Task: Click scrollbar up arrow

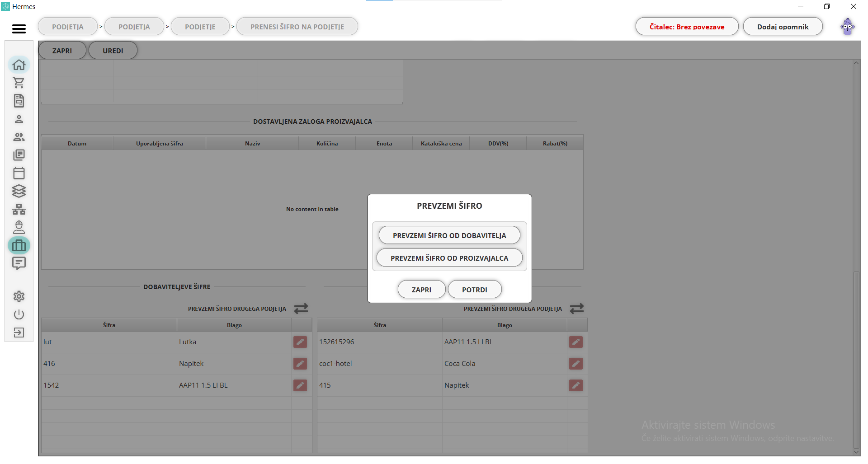Action: point(856,63)
